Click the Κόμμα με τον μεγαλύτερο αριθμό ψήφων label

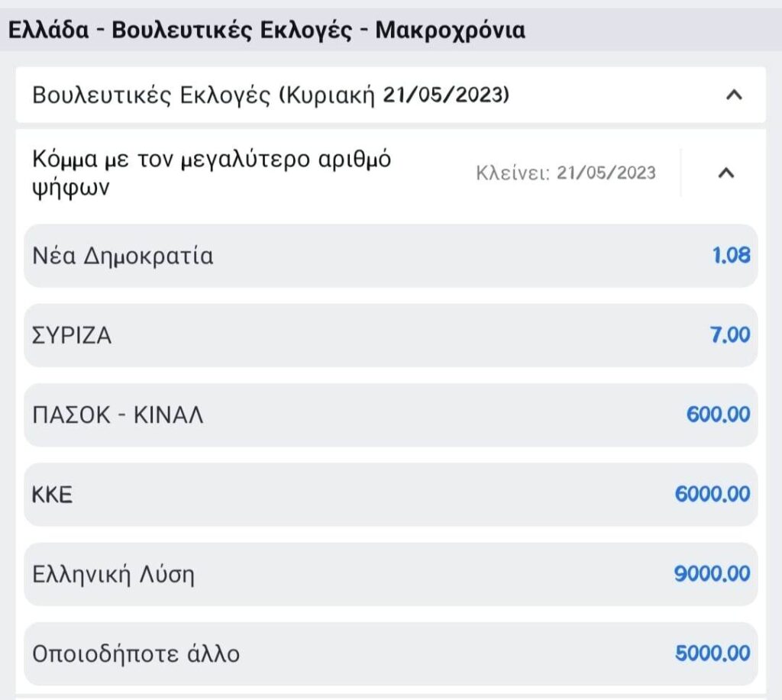pos(212,173)
